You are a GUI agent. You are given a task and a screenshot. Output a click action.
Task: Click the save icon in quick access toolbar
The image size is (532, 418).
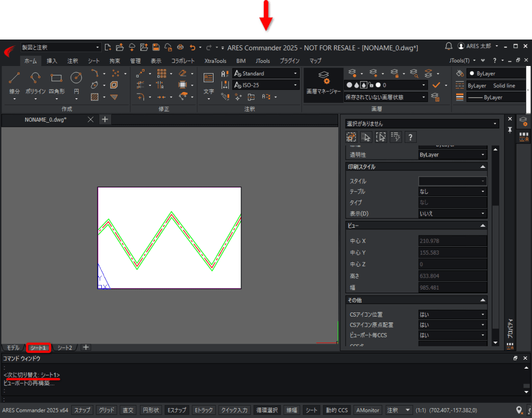click(x=156, y=47)
